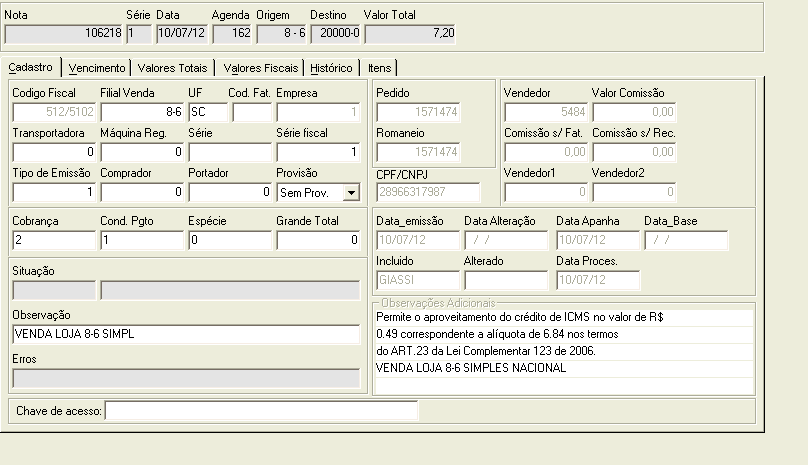Click the Data Apanha field
This screenshot has width=808, height=465.
[x=598, y=240]
